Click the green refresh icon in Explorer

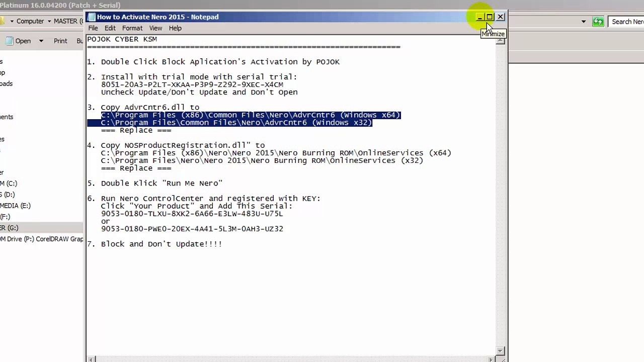click(x=598, y=22)
